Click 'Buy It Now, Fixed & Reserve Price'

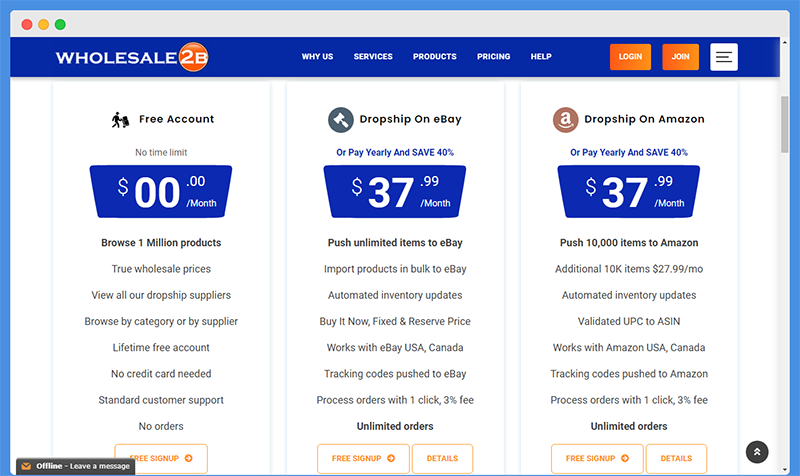[x=395, y=321]
